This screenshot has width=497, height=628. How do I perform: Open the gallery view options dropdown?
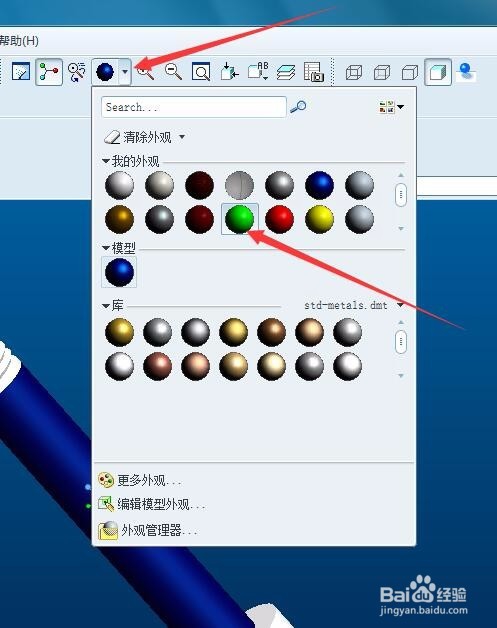pos(391,107)
